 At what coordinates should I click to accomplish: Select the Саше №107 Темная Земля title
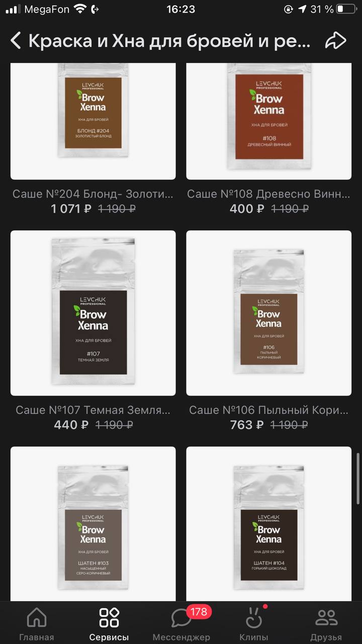coord(93,410)
